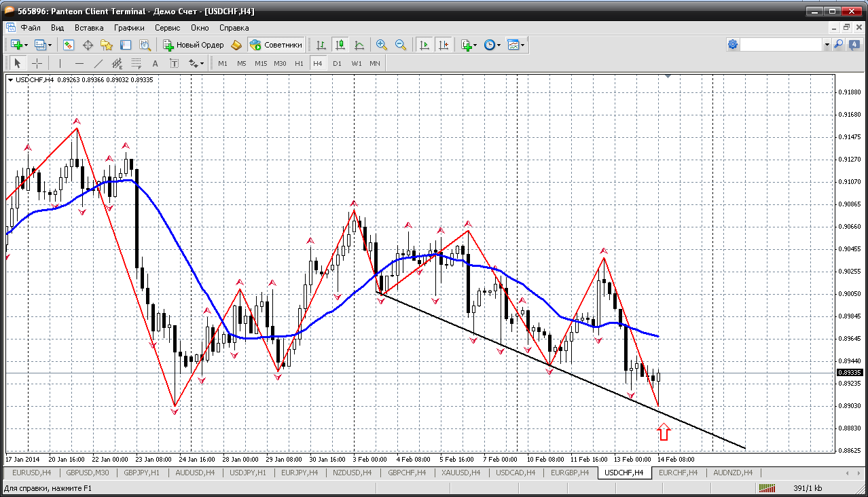Screen dimensions: 868x497
Task: Select the Text Label tool
Action: click(174, 63)
